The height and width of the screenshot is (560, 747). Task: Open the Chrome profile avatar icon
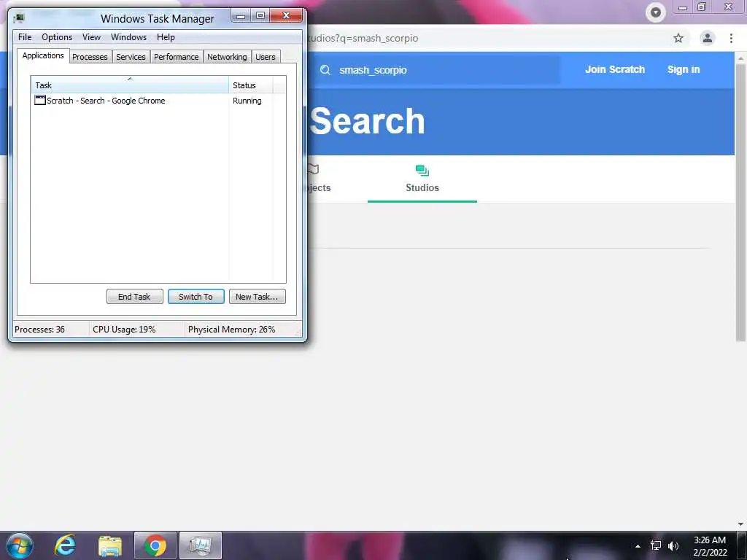pos(708,38)
